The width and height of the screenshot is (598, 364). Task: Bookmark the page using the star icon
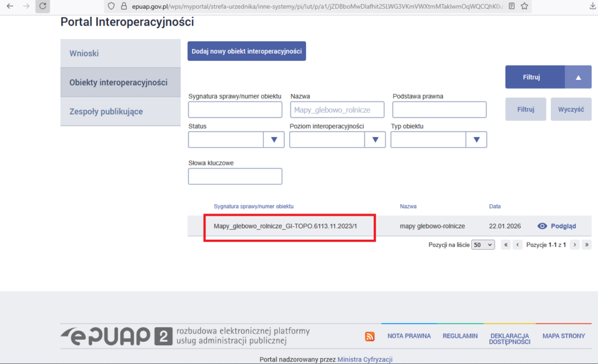pos(524,7)
